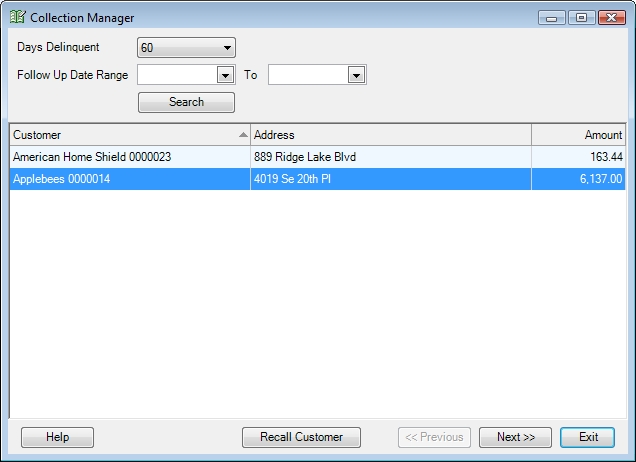Sort by the Address column header
This screenshot has height=462, width=636.
(390, 135)
